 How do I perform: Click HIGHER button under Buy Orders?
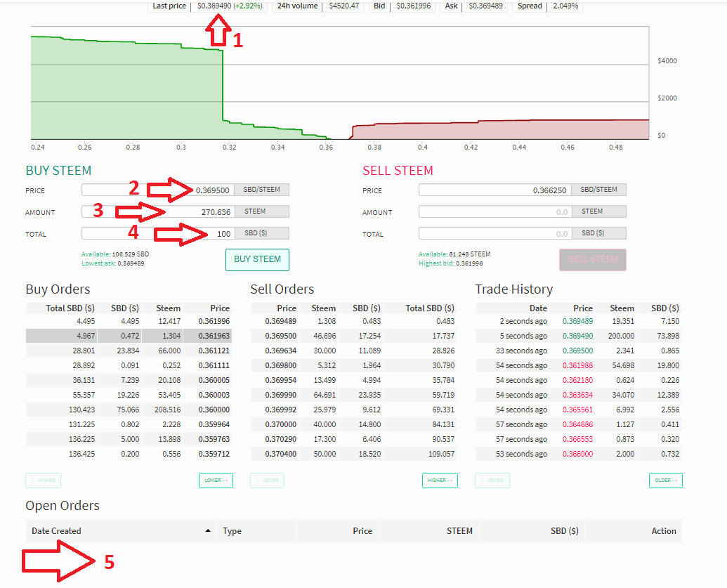click(43, 481)
